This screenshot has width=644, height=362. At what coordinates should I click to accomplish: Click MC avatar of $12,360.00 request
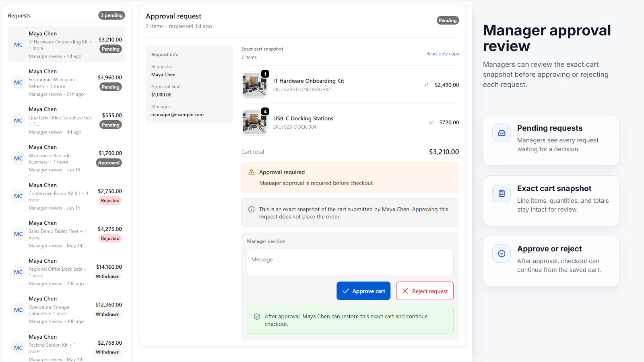[19, 310]
